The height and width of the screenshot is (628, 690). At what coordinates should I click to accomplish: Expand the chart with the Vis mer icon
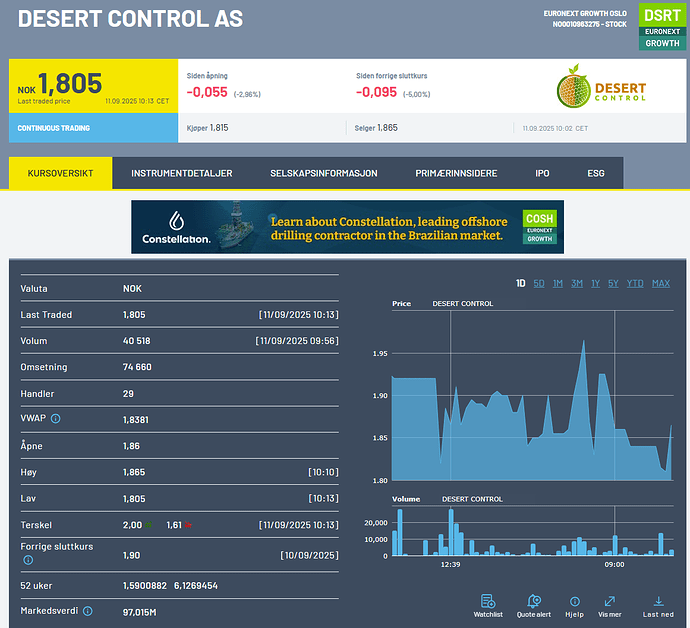pyautogui.click(x=610, y=601)
